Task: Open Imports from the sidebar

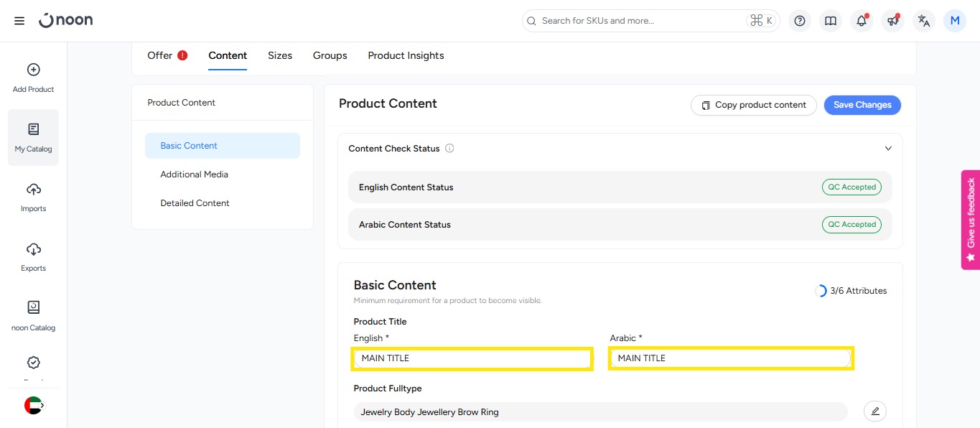Action: [33, 197]
